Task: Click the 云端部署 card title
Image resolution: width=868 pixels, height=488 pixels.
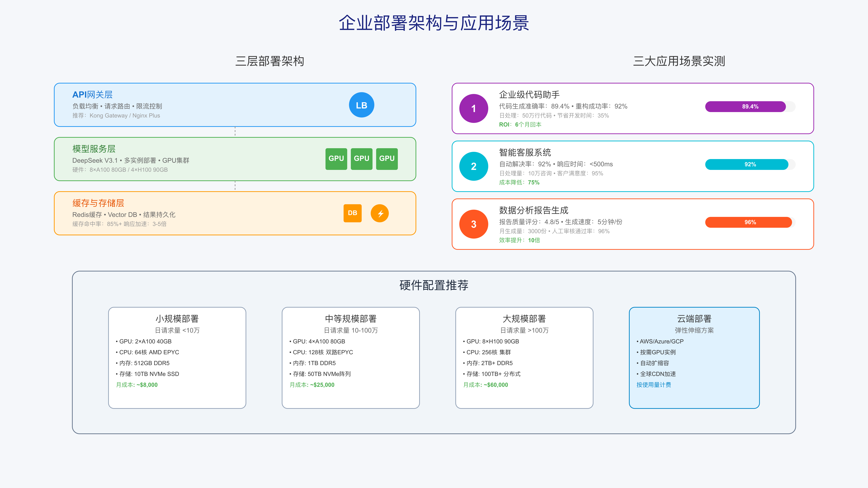Action: (x=694, y=319)
